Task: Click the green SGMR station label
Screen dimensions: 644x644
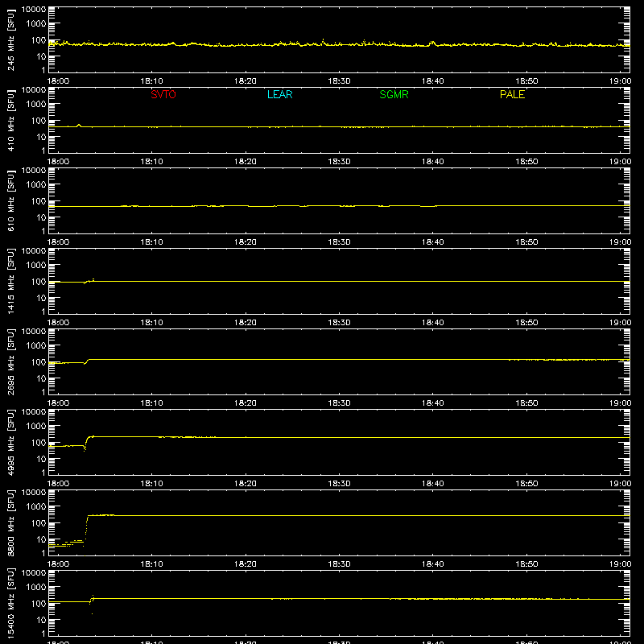Action: tap(394, 94)
